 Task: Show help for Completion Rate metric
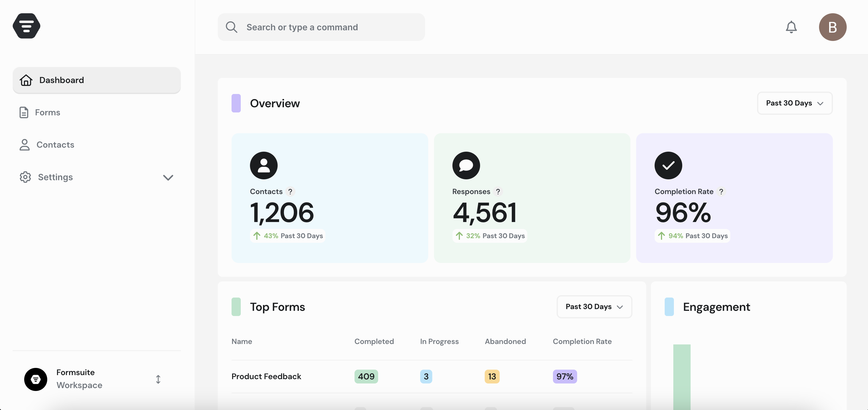[721, 191]
